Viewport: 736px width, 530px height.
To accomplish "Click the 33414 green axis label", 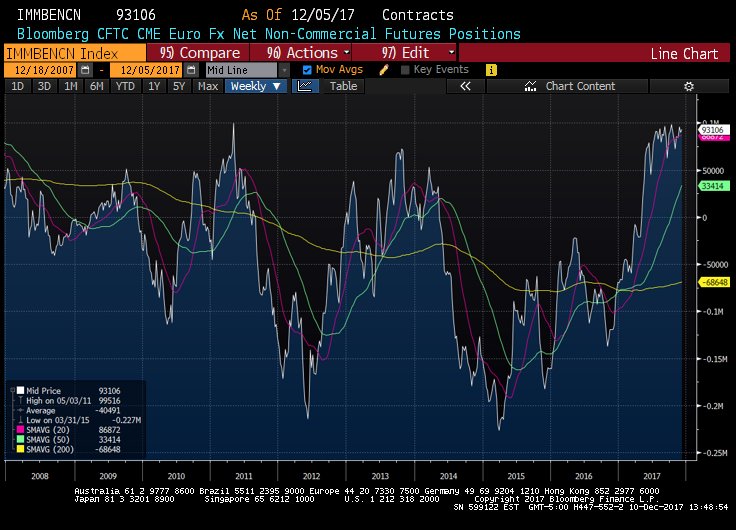I will [713, 186].
